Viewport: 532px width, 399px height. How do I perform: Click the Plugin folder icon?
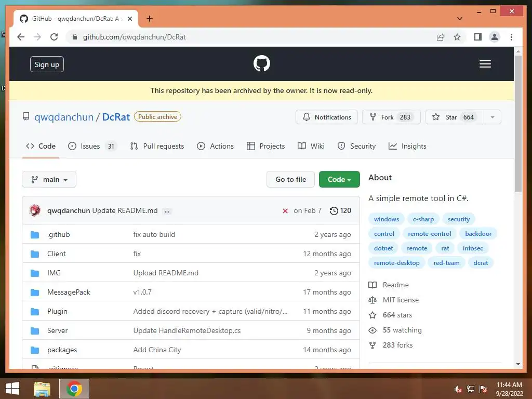(x=35, y=312)
